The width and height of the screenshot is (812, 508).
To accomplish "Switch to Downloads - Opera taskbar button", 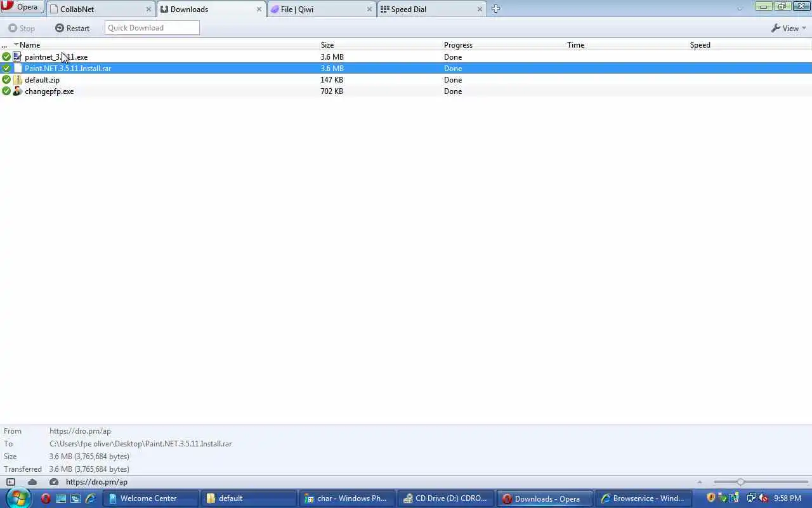I will click(x=545, y=498).
